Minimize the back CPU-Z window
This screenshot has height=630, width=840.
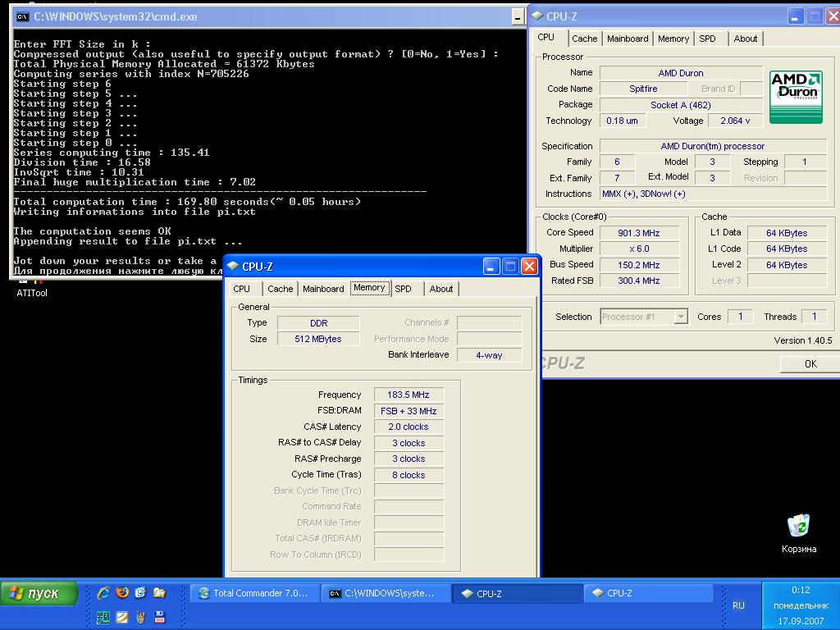tap(796, 16)
